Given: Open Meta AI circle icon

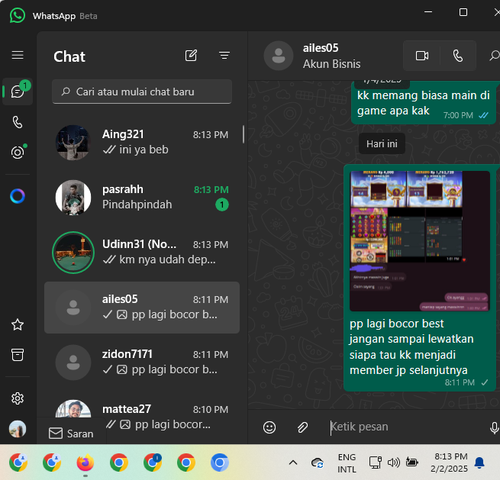Looking at the screenshot, I should pos(17,196).
